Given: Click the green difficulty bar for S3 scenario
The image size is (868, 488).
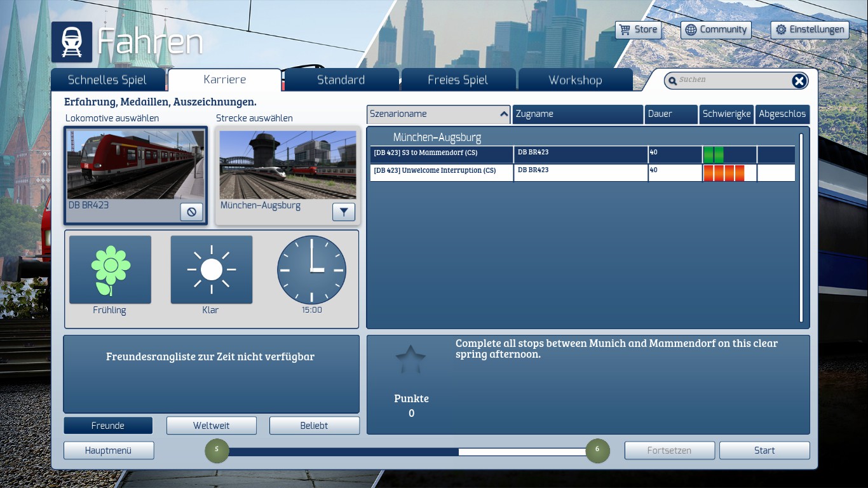Looking at the screenshot, I should click(x=714, y=155).
